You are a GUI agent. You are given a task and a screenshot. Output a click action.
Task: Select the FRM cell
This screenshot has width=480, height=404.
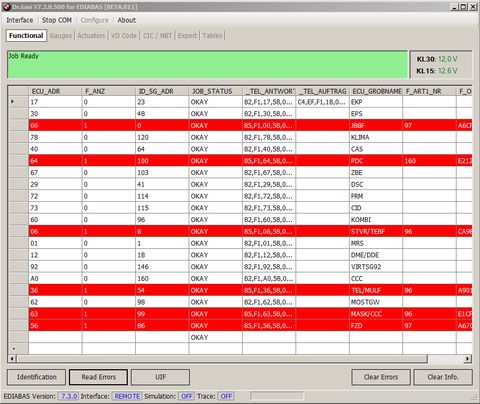point(376,196)
